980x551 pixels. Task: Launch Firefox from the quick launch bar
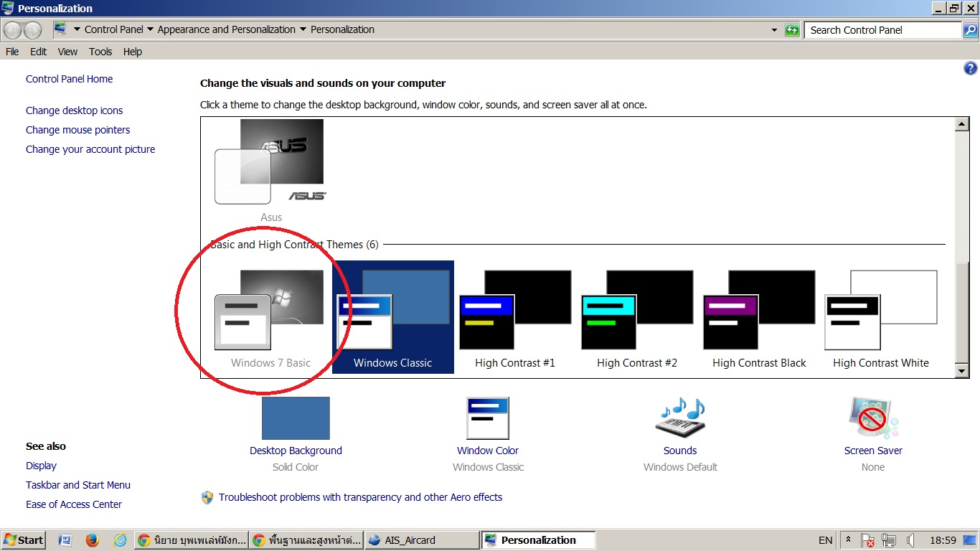92,540
